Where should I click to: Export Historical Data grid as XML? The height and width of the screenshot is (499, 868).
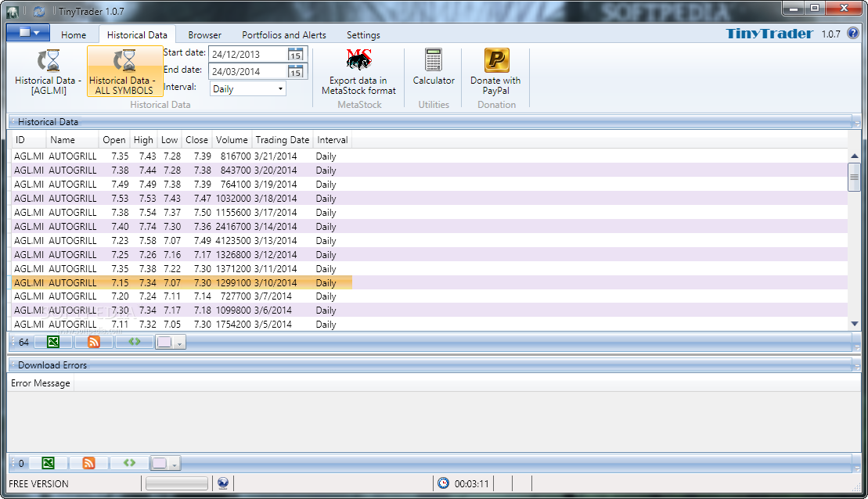tap(135, 342)
